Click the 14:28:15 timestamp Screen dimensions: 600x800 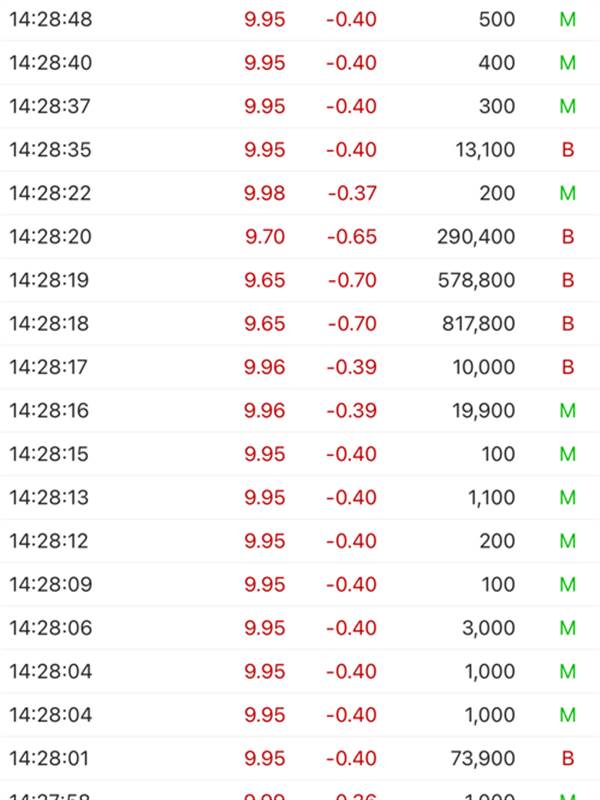tap(49, 454)
